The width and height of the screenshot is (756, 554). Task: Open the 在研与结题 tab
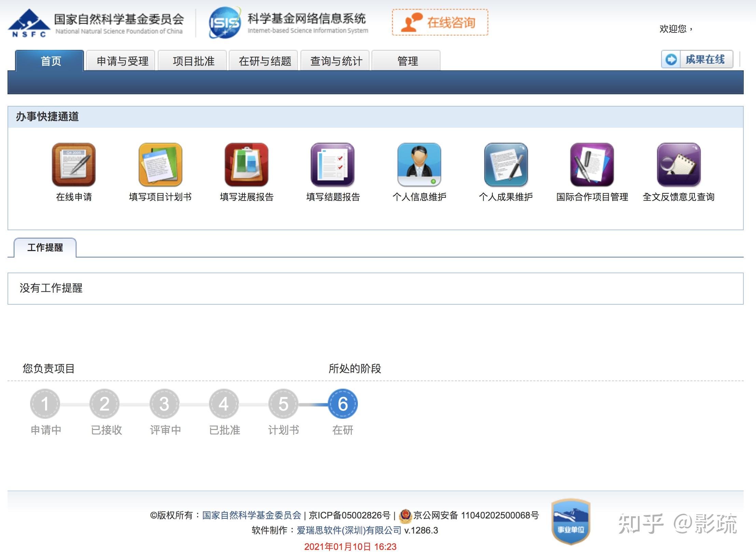tap(264, 61)
